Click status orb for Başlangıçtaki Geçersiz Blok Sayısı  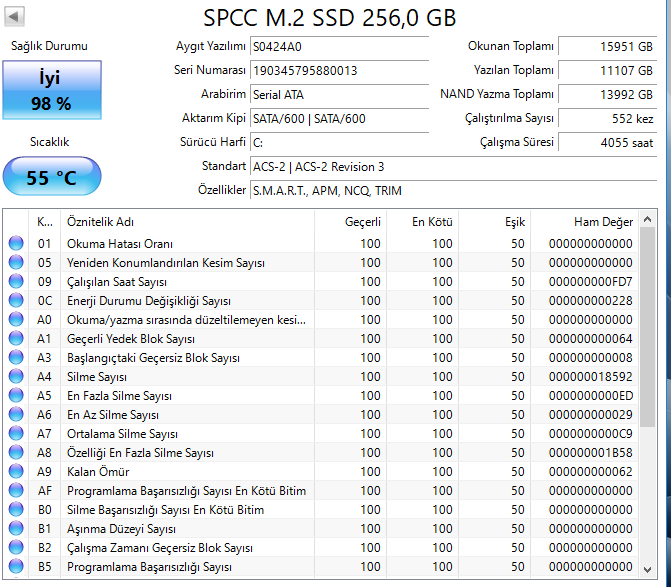pos(16,357)
